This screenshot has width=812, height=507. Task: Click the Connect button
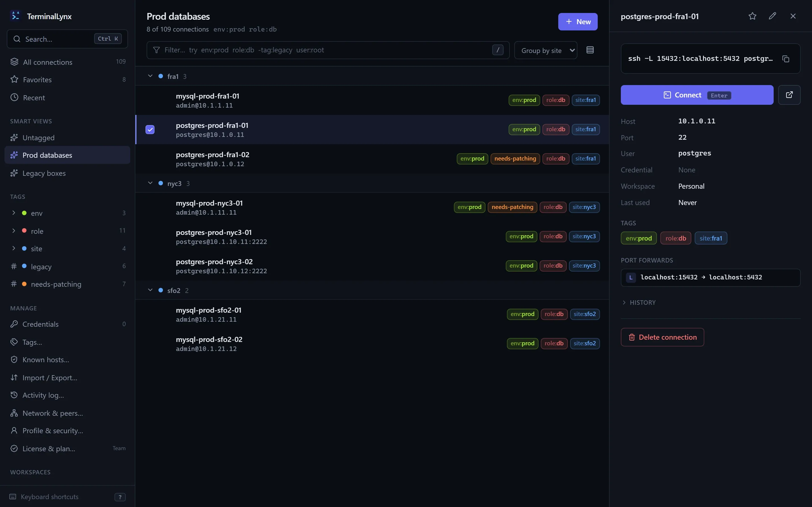pyautogui.click(x=697, y=95)
